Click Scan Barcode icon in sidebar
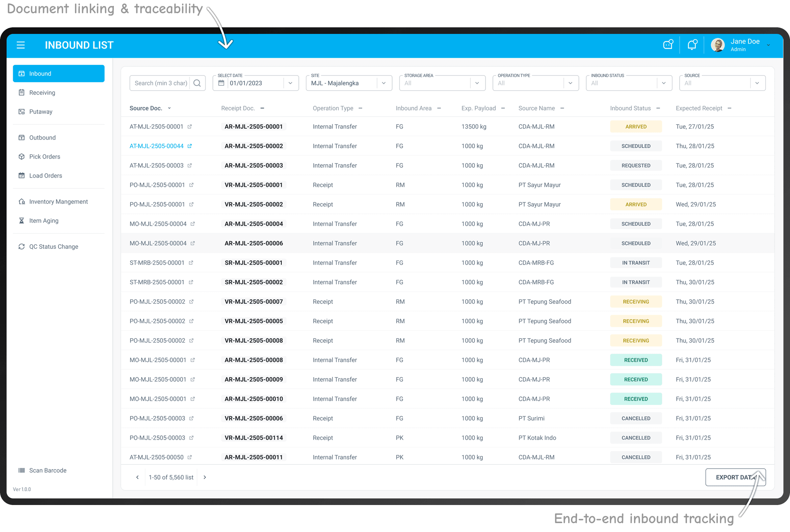The image size is (790, 532). click(21, 470)
